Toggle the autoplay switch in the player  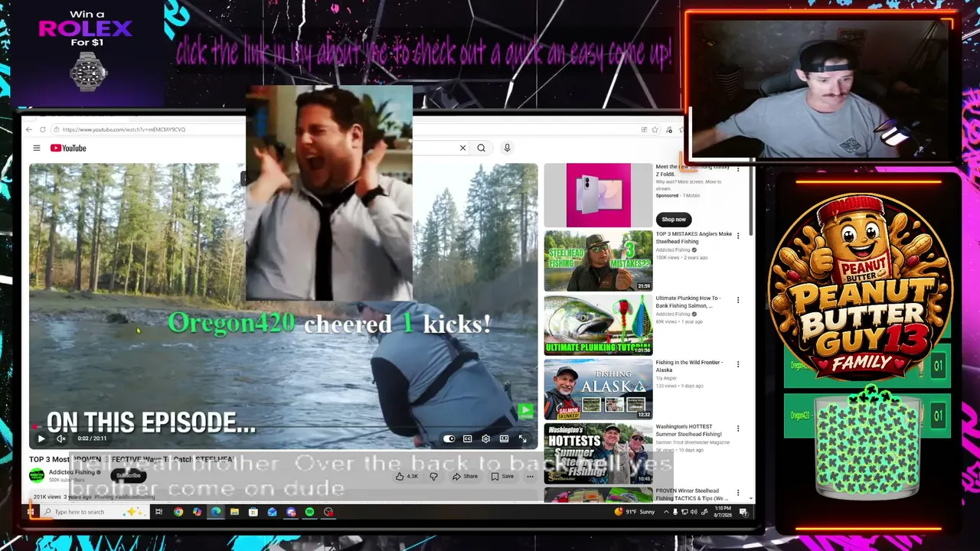(449, 439)
